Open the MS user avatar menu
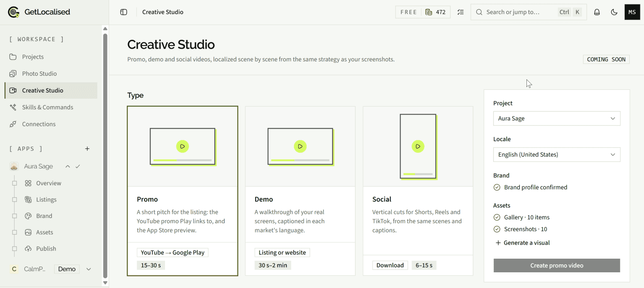This screenshot has width=644, height=288. (632, 12)
